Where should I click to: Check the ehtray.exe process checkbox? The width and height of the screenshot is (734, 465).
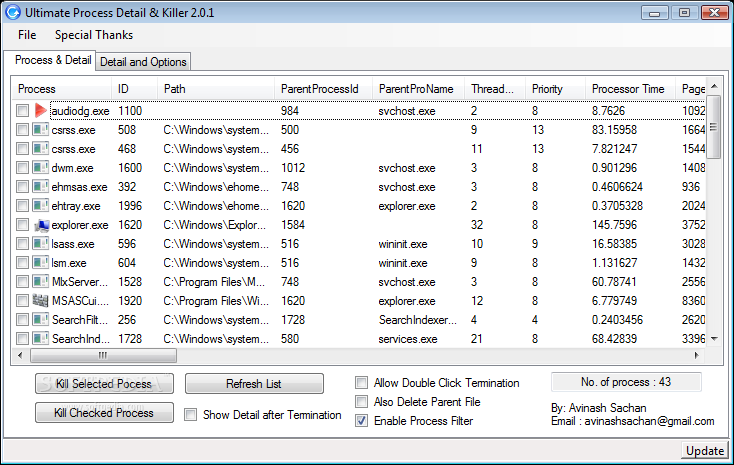pos(22,206)
